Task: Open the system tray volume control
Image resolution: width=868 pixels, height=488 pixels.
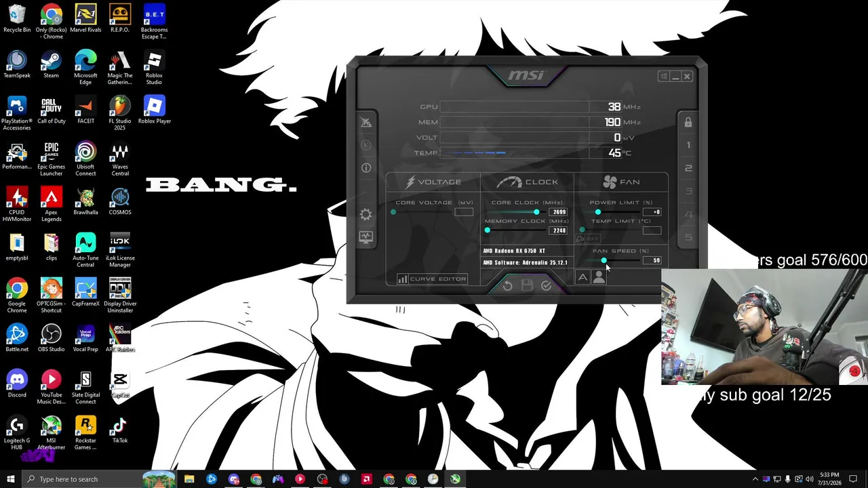Action: click(x=810, y=479)
